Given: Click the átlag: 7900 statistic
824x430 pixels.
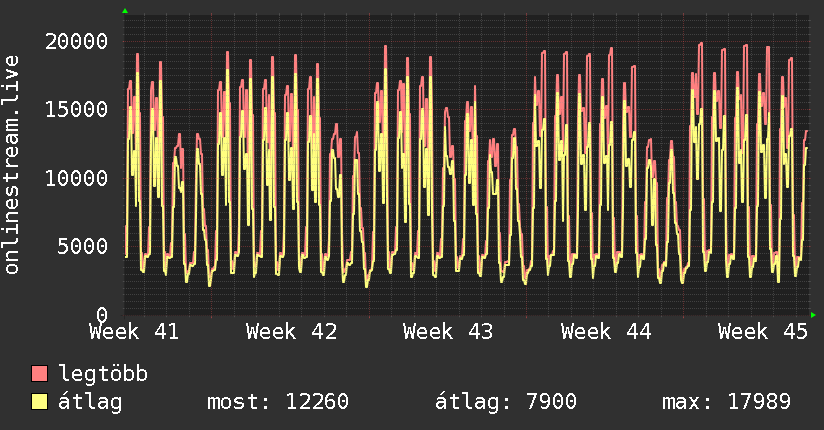Looking at the screenshot, I should pos(506,402).
